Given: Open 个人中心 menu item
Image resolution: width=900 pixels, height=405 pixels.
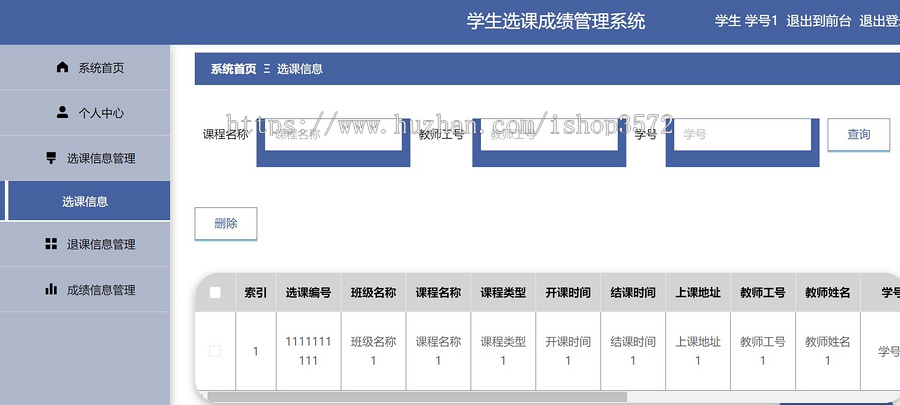Looking at the screenshot, I should (x=85, y=112).
